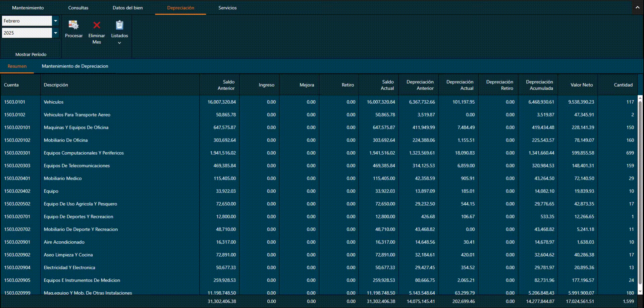644x308 pixels.
Task: Click the Ingreso column header
Action: pyautogui.click(x=259, y=85)
